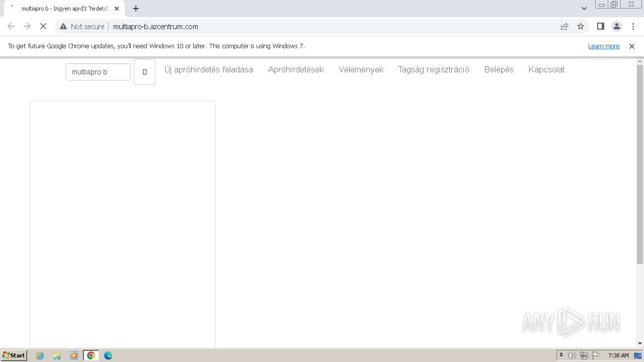This screenshot has height=362, width=644.
Task: Open Tagság regisztráció
Action: [434, 69]
